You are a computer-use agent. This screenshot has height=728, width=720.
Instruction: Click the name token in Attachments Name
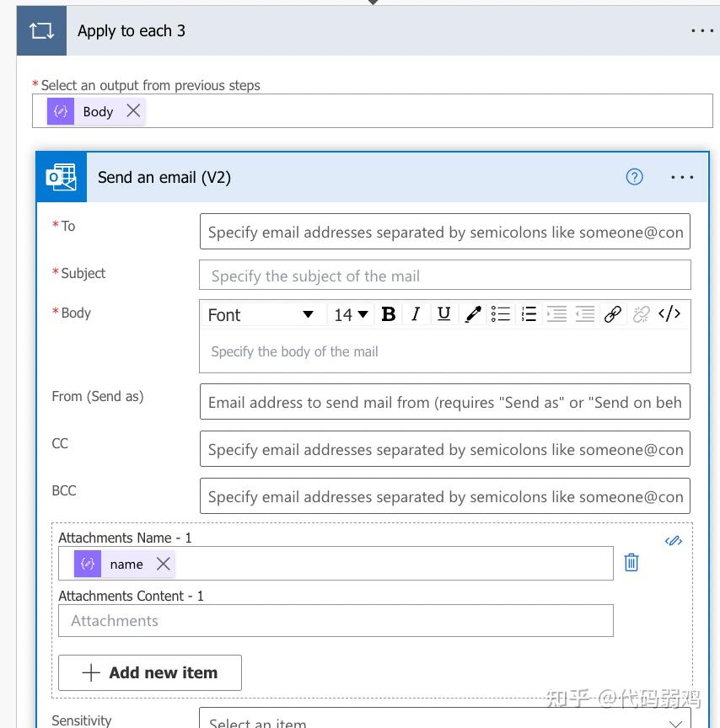(126, 564)
